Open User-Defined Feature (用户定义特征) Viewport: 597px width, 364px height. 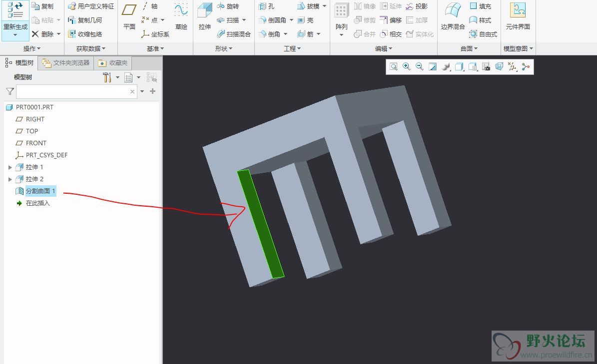(91, 6)
